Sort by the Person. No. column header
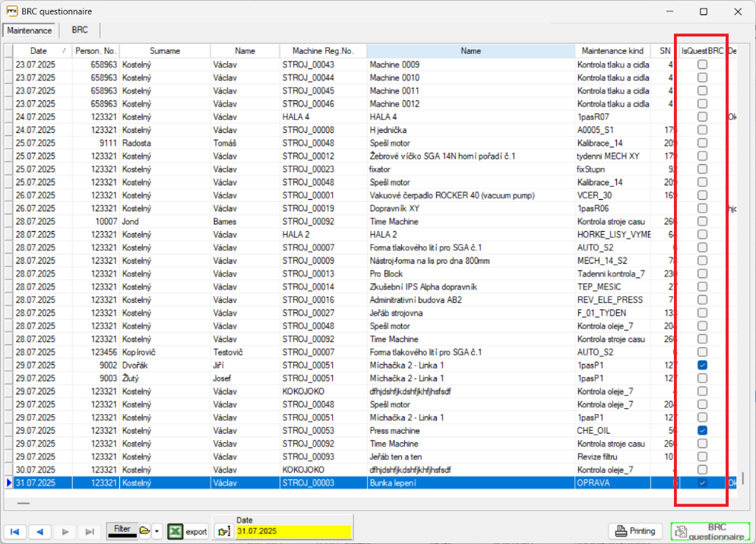The height and width of the screenshot is (544, 756). pos(96,51)
